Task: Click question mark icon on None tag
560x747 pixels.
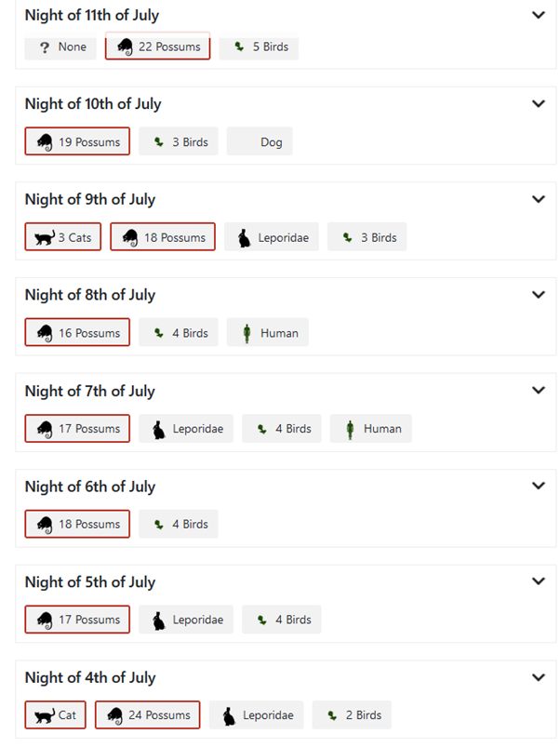Action: tap(45, 47)
